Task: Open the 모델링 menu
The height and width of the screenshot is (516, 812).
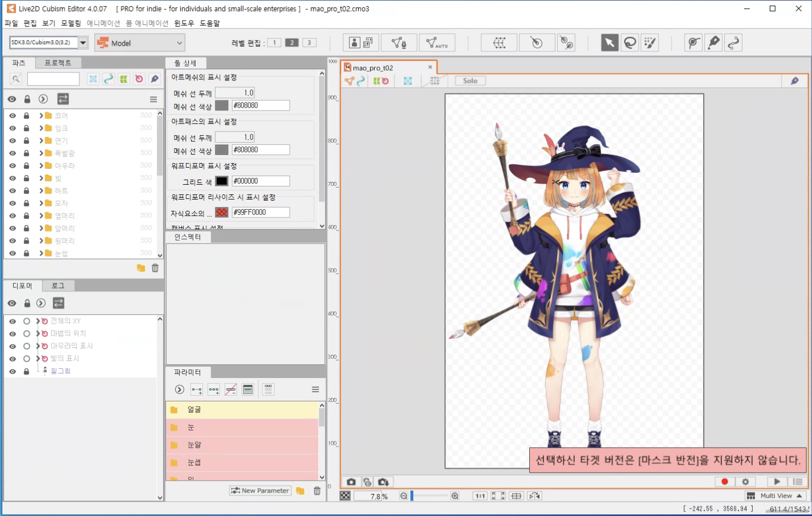Action: tap(71, 23)
